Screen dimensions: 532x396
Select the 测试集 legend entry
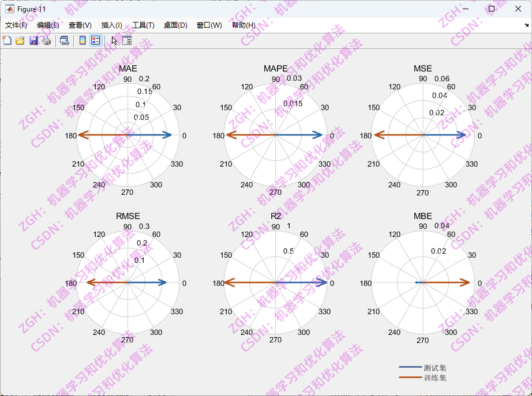coord(435,368)
